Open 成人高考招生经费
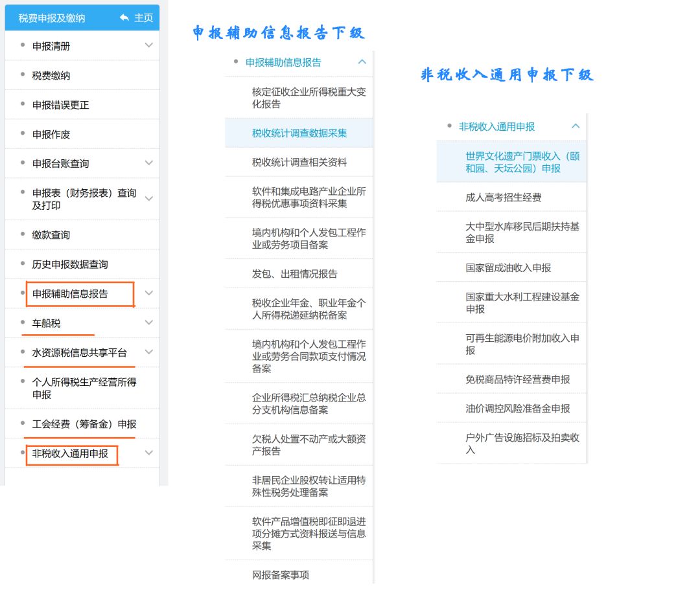 (x=503, y=197)
